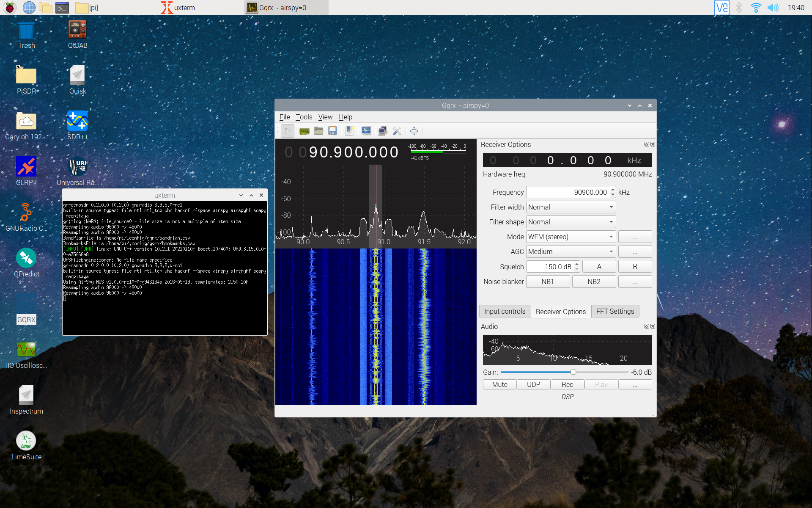
Task: Toggle the NB1 noise blanker
Action: pos(548,282)
